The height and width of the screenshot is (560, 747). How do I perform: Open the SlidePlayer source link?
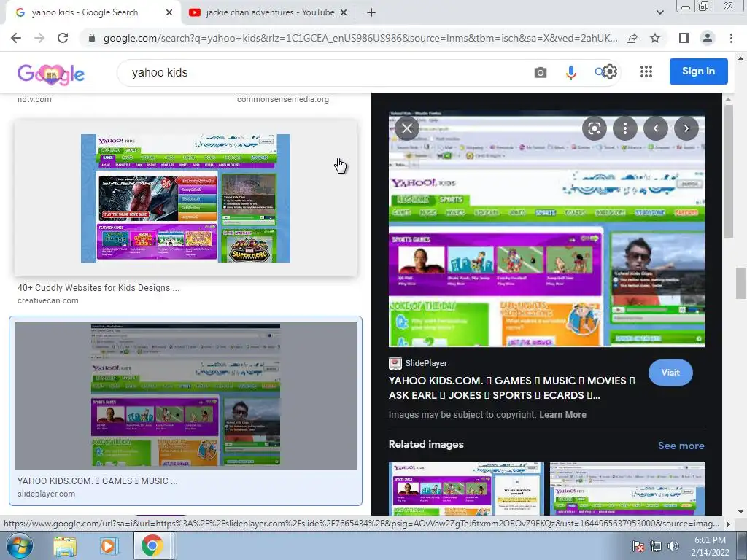tap(426, 363)
